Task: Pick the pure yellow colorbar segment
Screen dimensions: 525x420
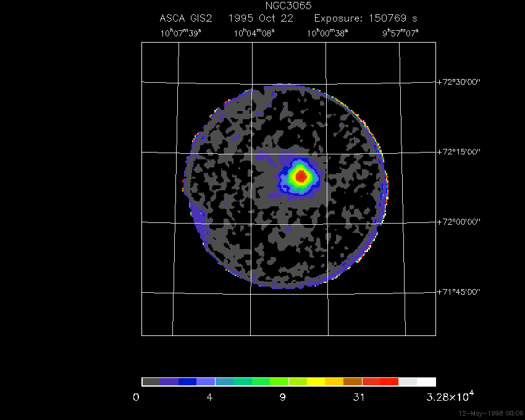Action: [x=316, y=382]
